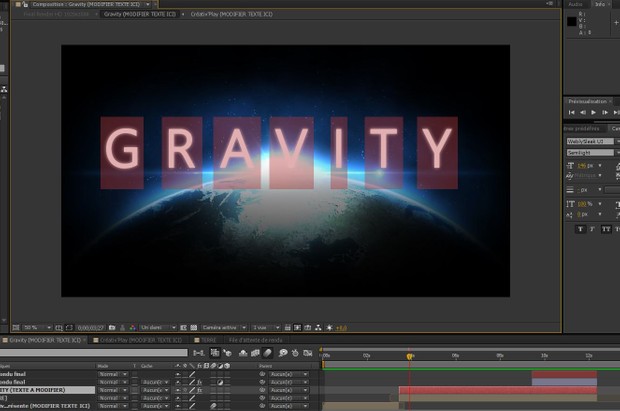The height and width of the screenshot is (411, 620).
Task: Open parent dropdown for TEXTE A MODIFIER layer
Action: click(289, 390)
